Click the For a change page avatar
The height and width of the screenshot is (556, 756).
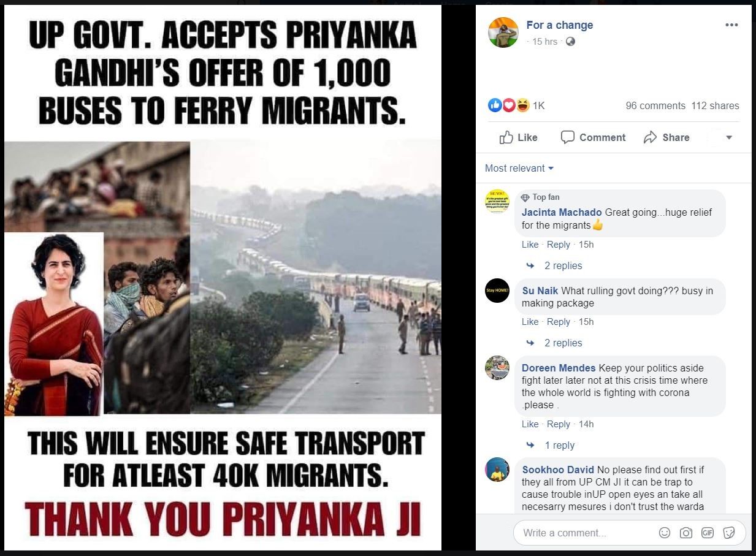(x=503, y=32)
